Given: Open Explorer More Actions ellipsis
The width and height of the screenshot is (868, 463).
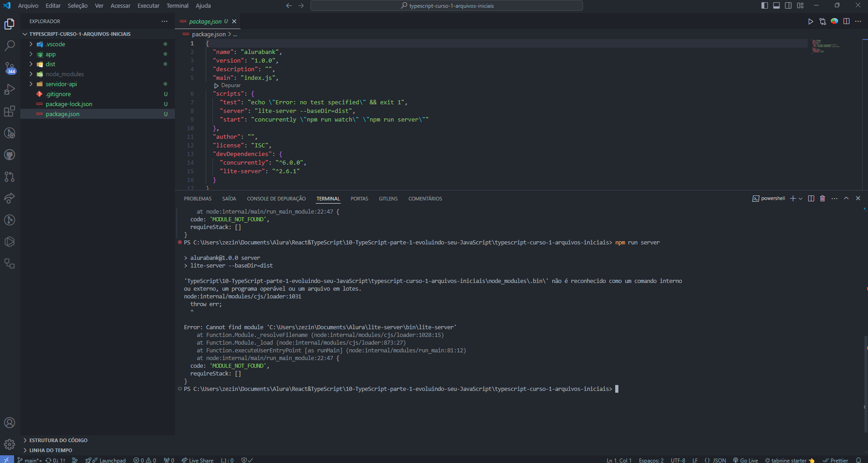Looking at the screenshot, I should pyautogui.click(x=164, y=21).
